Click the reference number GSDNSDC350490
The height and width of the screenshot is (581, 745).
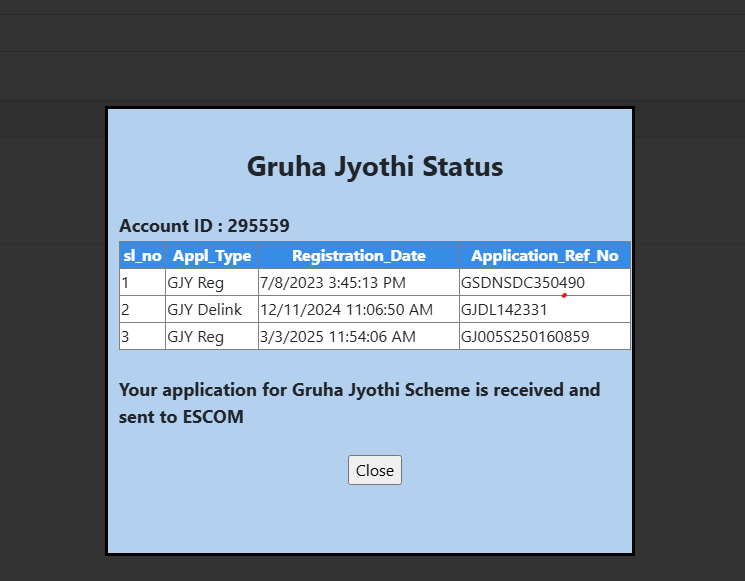pyautogui.click(x=523, y=283)
